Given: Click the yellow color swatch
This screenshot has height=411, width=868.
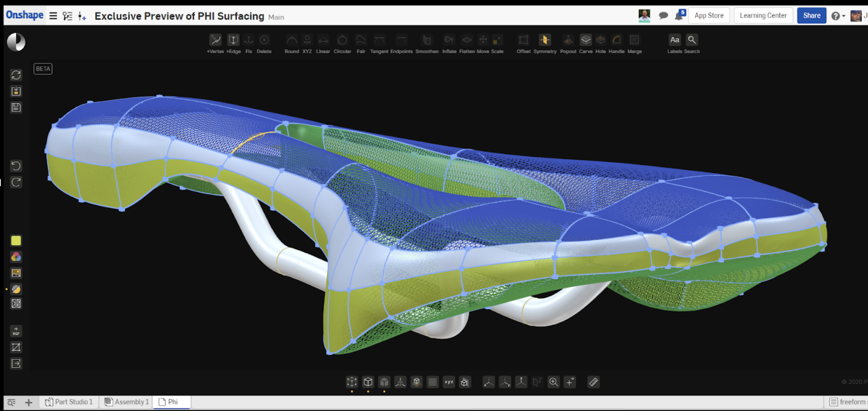Looking at the screenshot, I should [16, 241].
